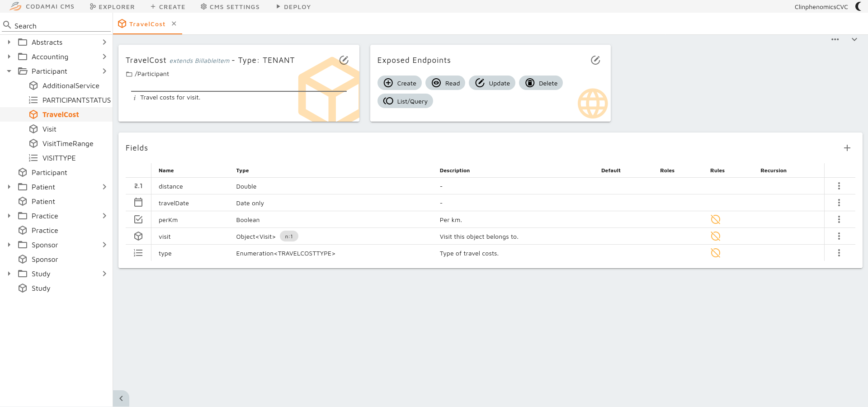Click the List/Query endpoint button
The image size is (868, 407).
click(x=405, y=101)
